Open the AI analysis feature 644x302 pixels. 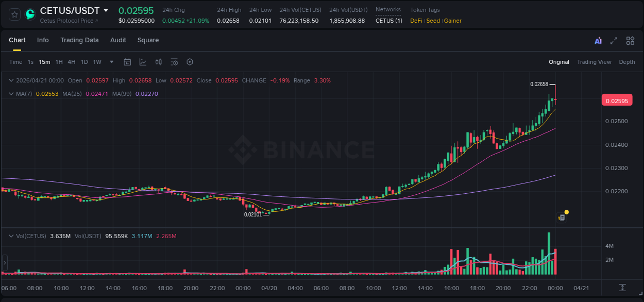pos(598,41)
